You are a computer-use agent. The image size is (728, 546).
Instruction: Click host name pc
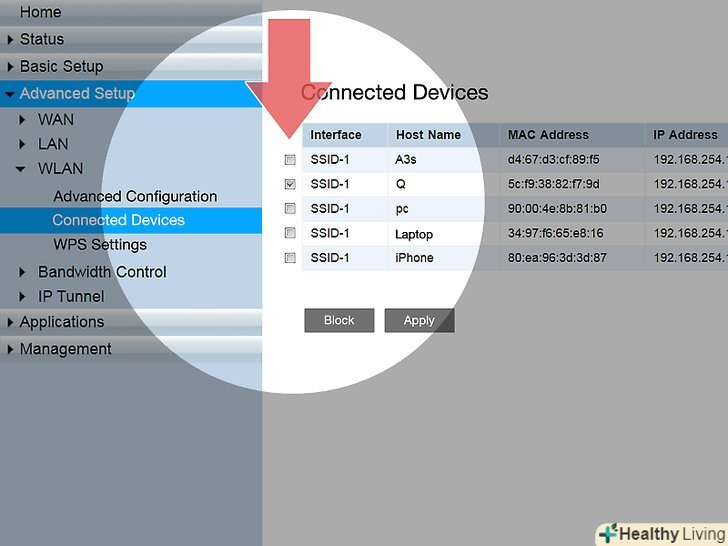(402, 209)
